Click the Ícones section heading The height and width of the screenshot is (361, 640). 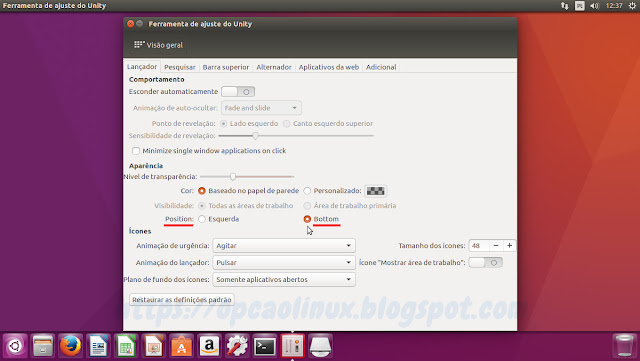pos(140,231)
